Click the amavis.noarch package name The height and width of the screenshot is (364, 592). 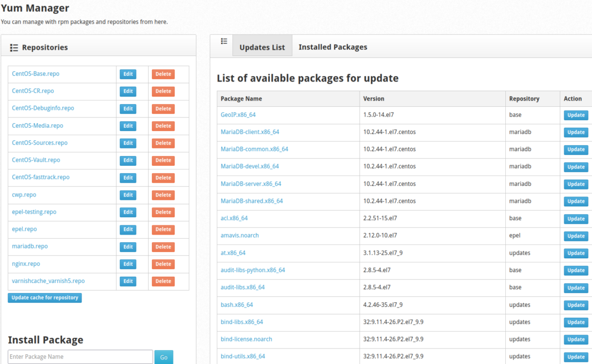point(239,235)
